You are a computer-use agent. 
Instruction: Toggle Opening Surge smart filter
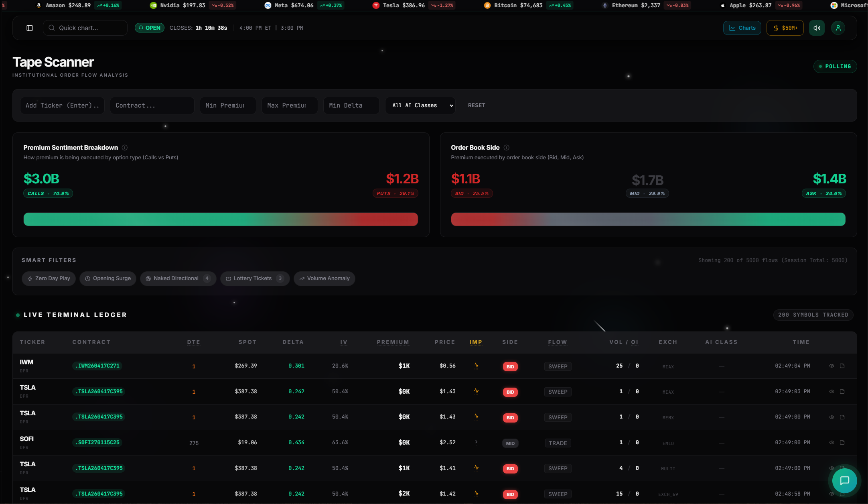click(x=108, y=278)
